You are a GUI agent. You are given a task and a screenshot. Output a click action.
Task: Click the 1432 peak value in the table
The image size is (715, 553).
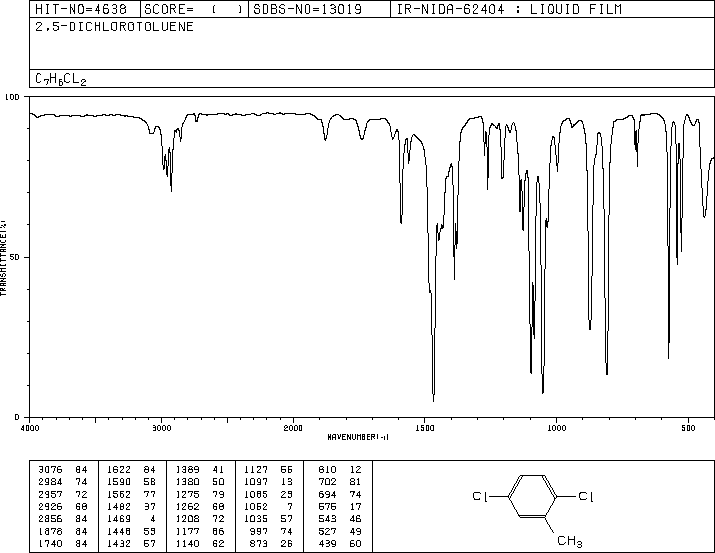coord(119,543)
